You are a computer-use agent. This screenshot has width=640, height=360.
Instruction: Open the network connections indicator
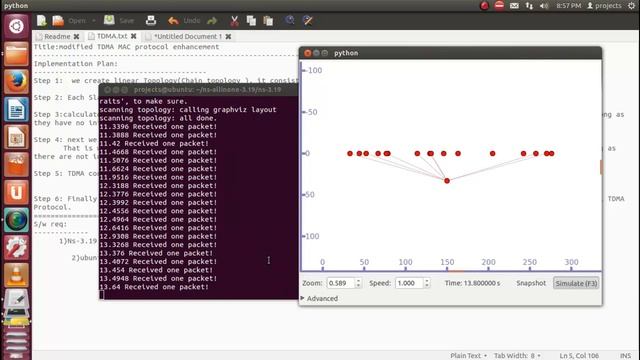click(x=529, y=6)
